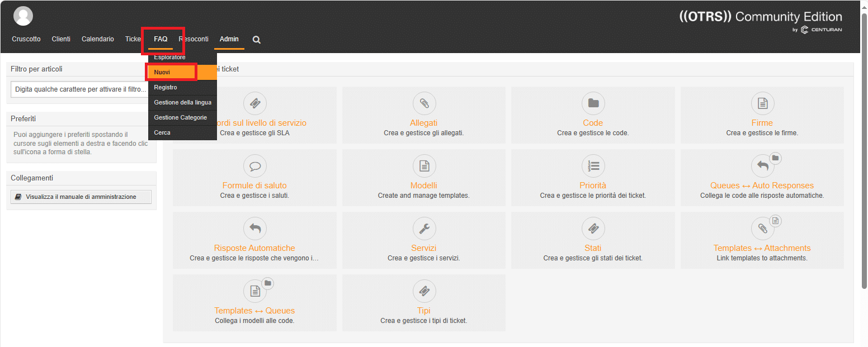Open the Priorità numbered list icon
The width and height of the screenshot is (868, 347).
tap(593, 166)
